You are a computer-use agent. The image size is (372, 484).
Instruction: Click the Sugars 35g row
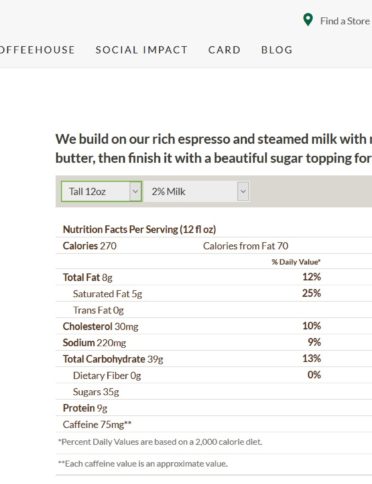pyautogui.click(x=214, y=392)
